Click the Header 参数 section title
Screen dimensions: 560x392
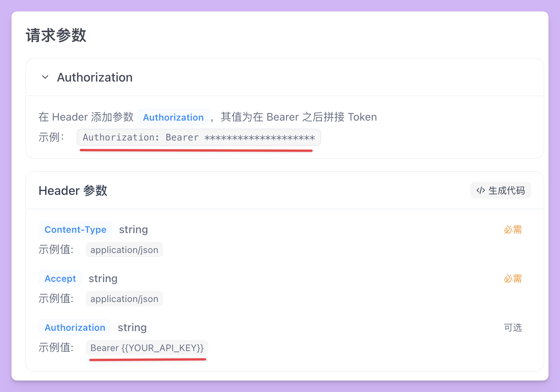coord(73,190)
